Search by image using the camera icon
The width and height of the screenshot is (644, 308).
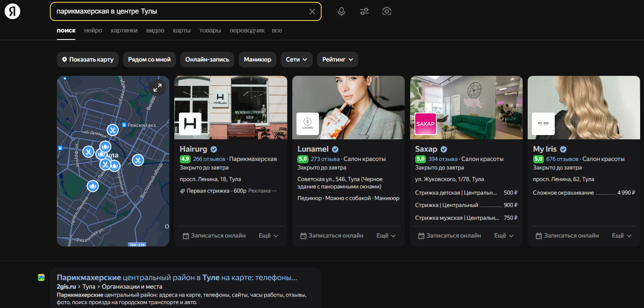click(x=387, y=11)
